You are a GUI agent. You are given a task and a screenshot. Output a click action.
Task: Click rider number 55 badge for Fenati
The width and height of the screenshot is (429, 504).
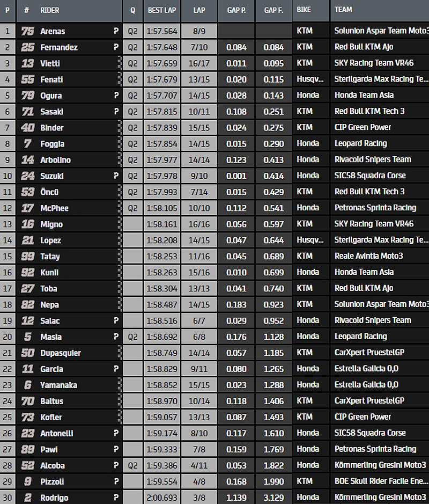point(27,79)
